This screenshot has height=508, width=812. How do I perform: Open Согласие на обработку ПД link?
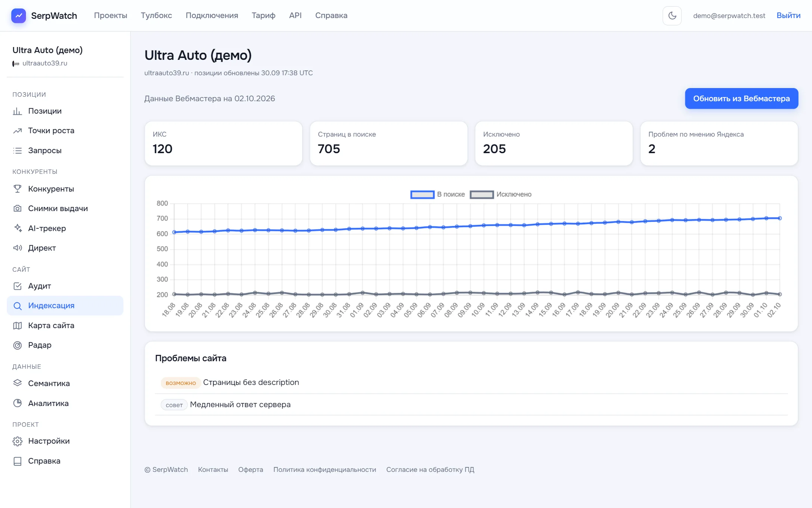coord(430,470)
